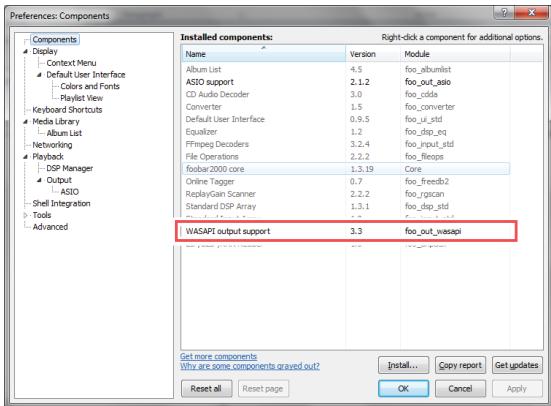The height and width of the screenshot is (406, 551).
Task: Expand the Tools tree node
Action: pos(25,215)
